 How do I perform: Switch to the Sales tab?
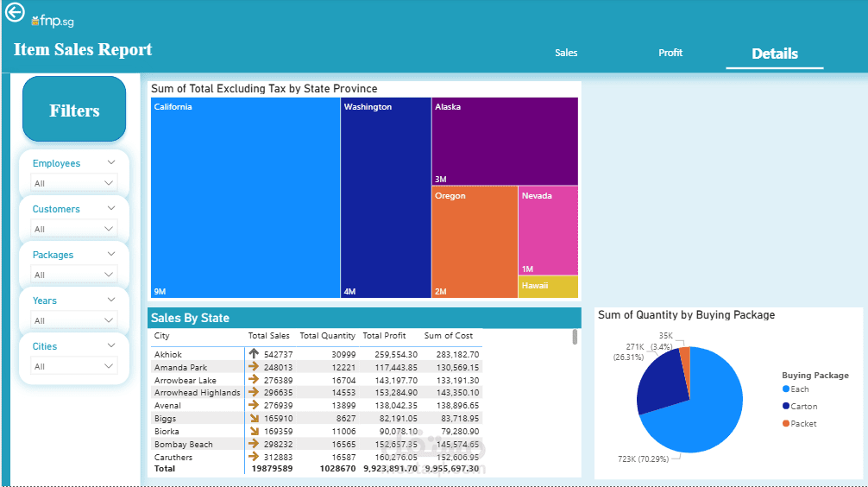[566, 53]
